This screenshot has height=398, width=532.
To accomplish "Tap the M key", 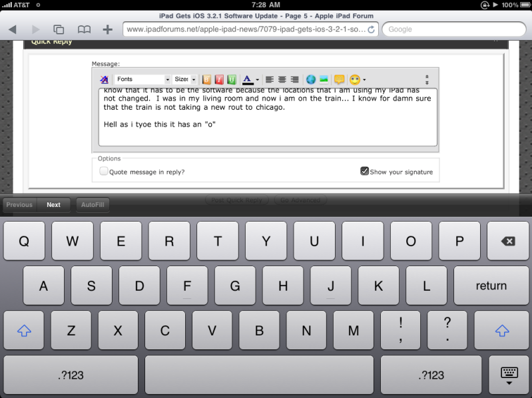I will click(x=354, y=330).
